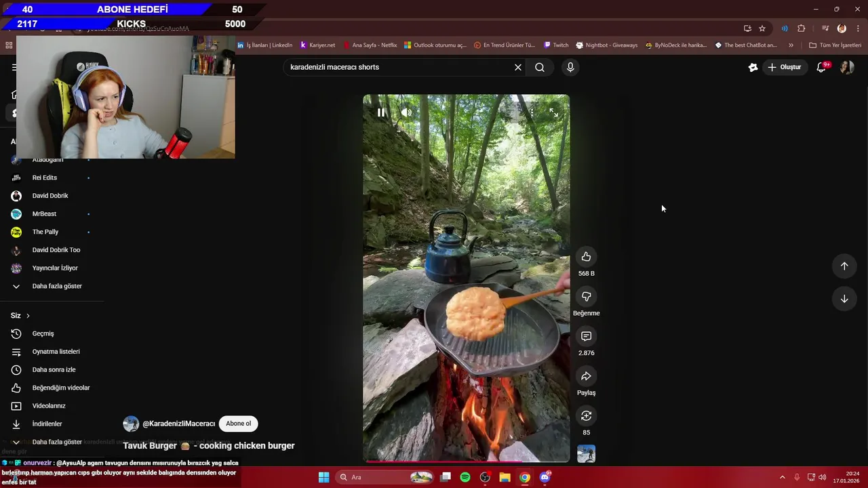Open Chrome profile avatar
This screenshot has height=488, width=868.
pos(842,28)
